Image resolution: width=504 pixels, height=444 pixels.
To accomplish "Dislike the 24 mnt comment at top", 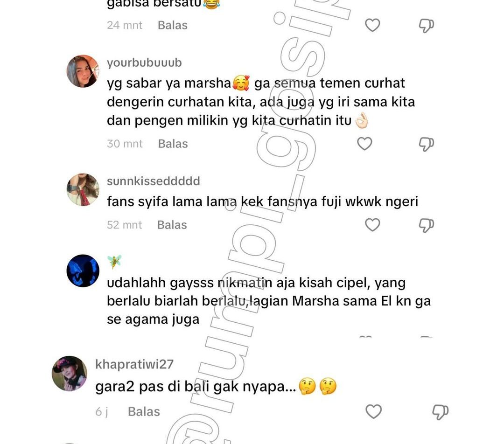I will click(426, 26).
